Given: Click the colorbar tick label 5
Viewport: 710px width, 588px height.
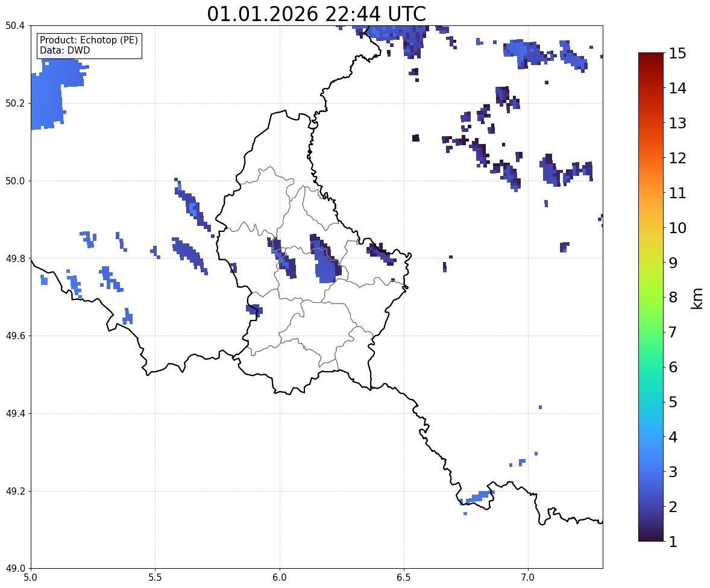Looking at the screenshot, I should tap(673, 402).
